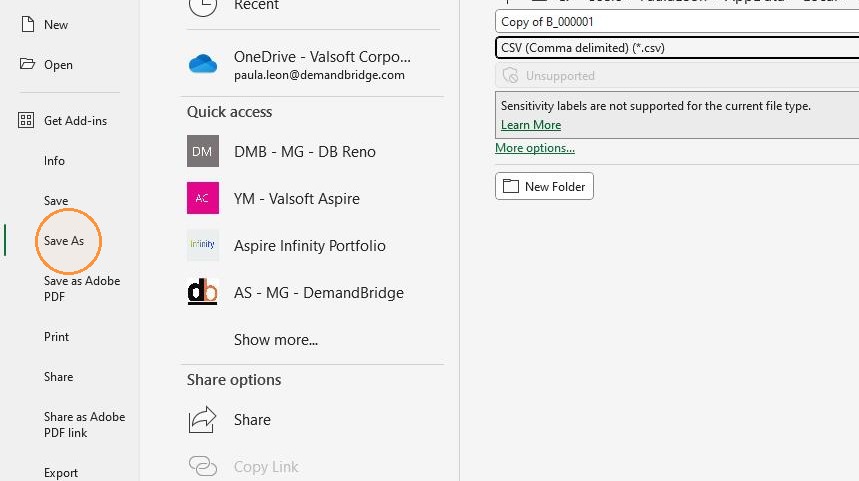Open the Print page
859x481 pixels.
(x=56, y=336)
